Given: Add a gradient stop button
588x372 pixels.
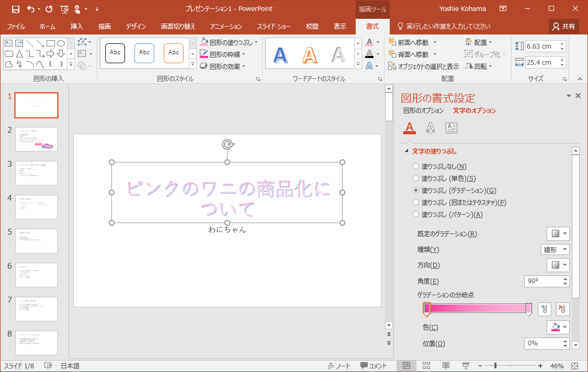Looking at the screenshot, I should tap(544, 309).
